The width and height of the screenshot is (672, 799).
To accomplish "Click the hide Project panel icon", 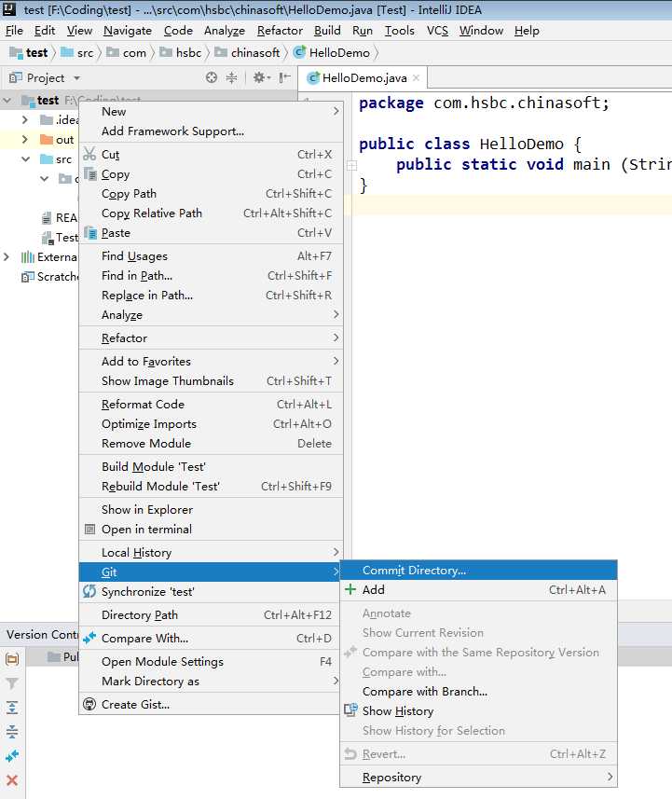I will click(285, 77).
